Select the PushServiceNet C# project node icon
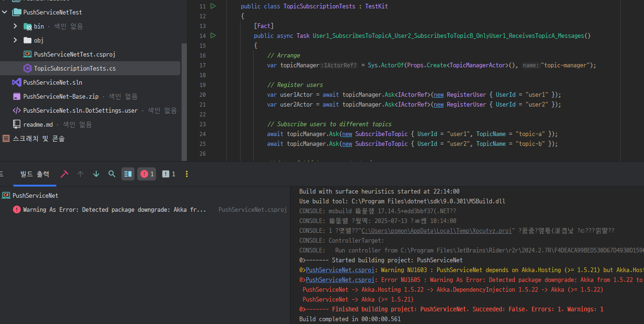The width and height of the screenshot is (644, 324). (6, 195)
